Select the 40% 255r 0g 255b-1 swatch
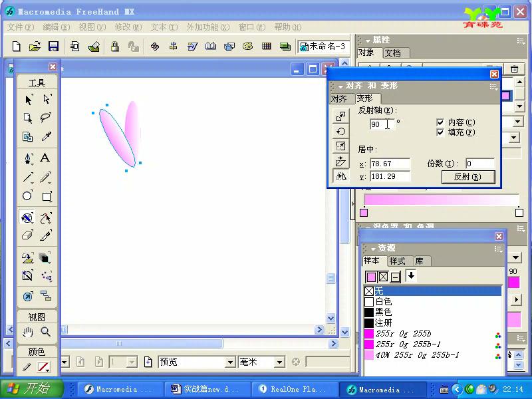The height and width of the screenshot is (399, 532). pyautogui.click(x=433, y=355)
